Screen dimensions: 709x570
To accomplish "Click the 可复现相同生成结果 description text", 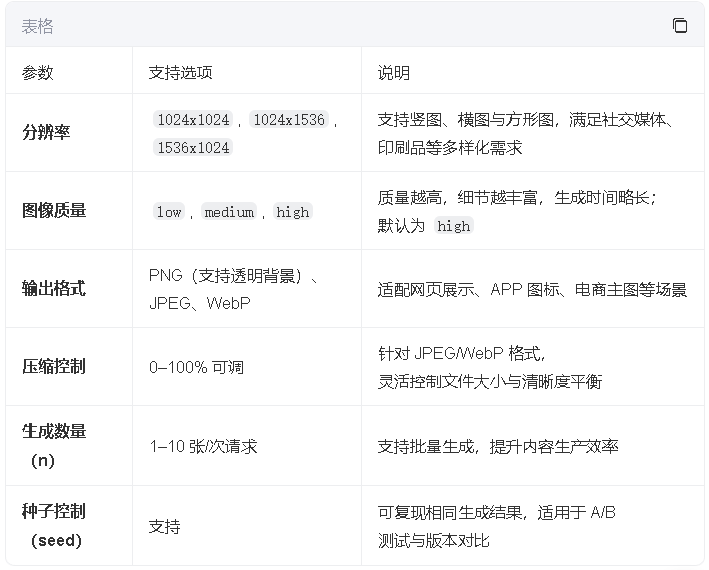I will click(496, 513).
